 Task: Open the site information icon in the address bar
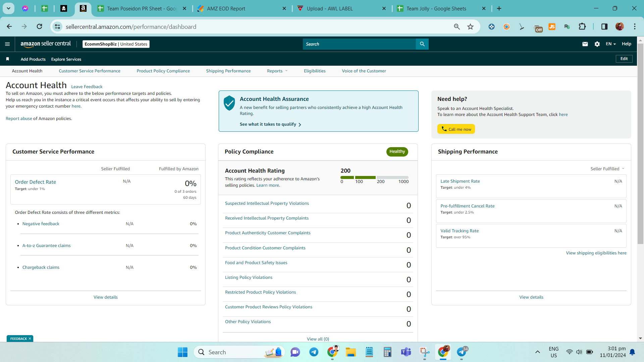coord(57,26)
